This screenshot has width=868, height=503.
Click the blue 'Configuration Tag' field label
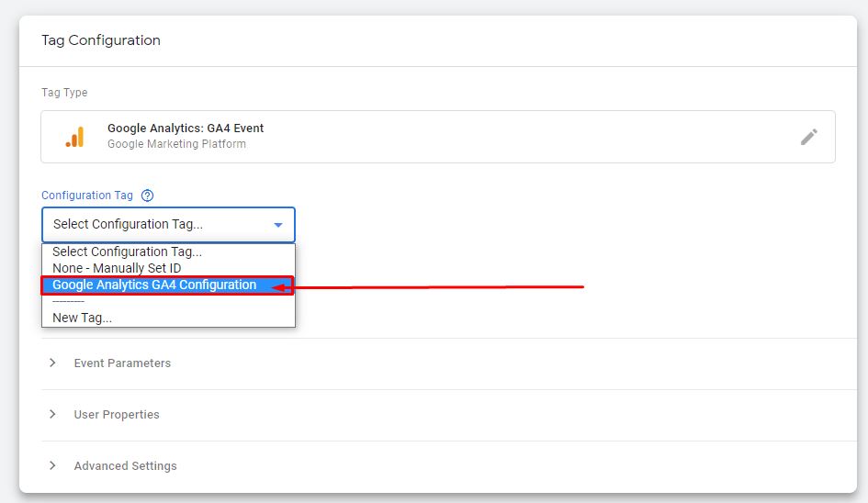(87, 196)
